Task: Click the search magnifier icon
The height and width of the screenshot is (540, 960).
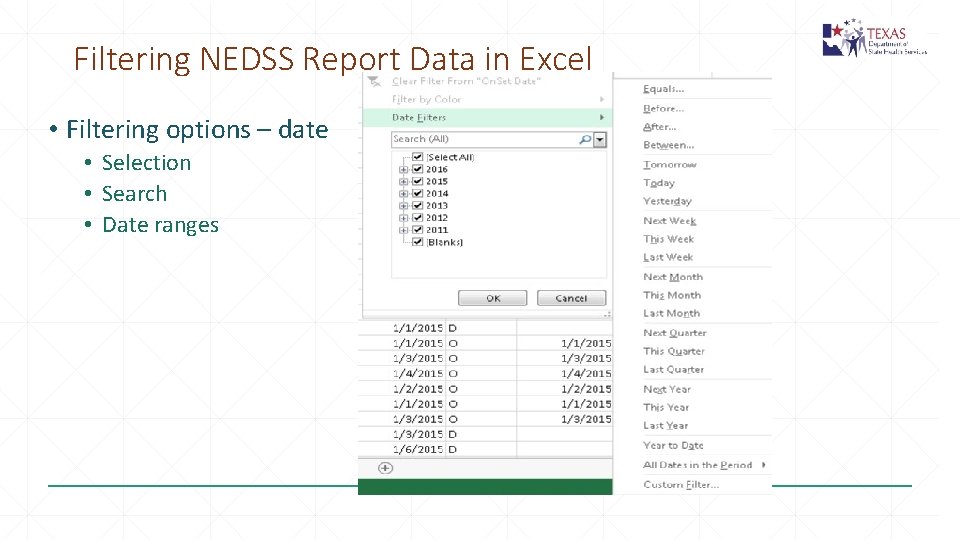Action: point(585,140)
